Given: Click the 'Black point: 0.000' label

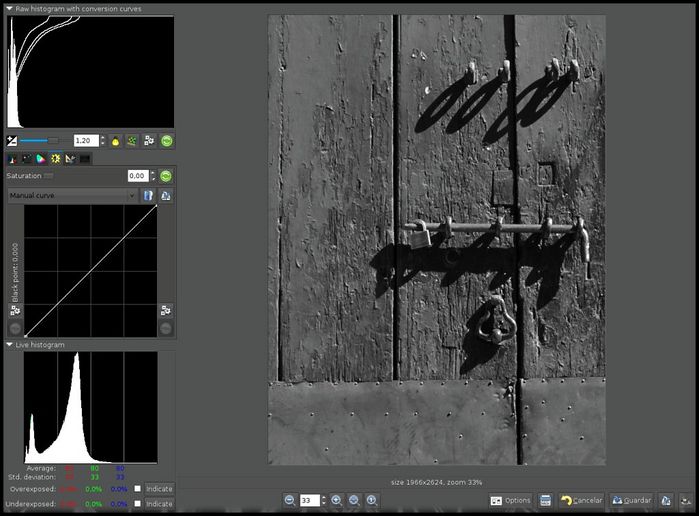Looking at the screenshot, I should click(15, 272).
